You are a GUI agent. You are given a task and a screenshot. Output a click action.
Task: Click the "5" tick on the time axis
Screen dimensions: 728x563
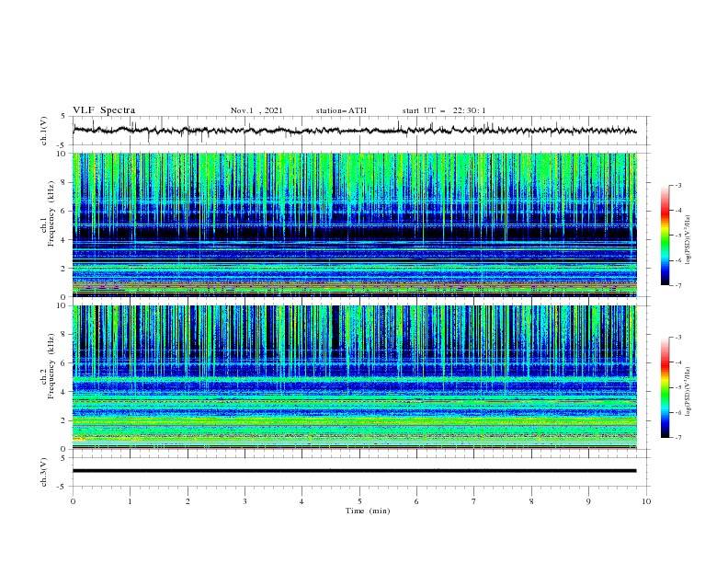(x=359, y=501)
